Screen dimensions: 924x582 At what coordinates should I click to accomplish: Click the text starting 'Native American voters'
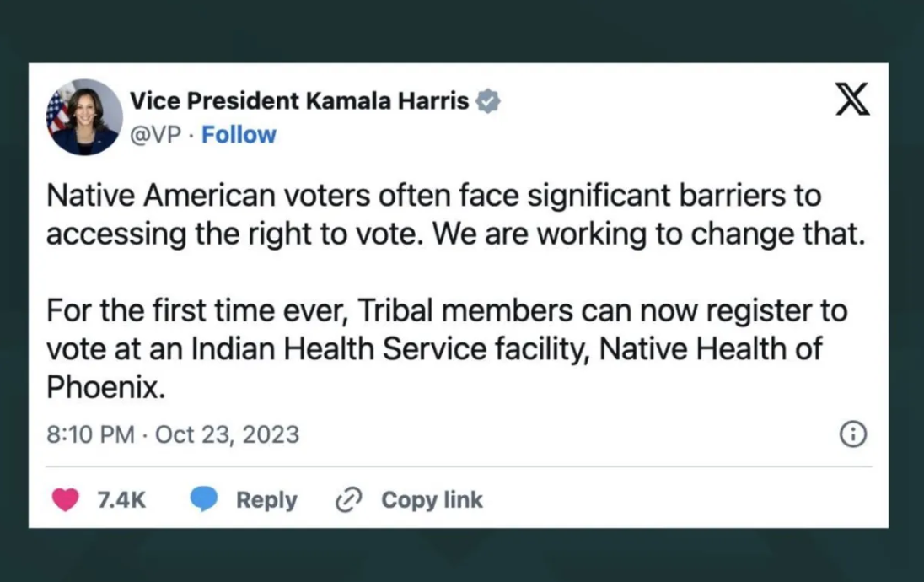[x=455, y=214]
